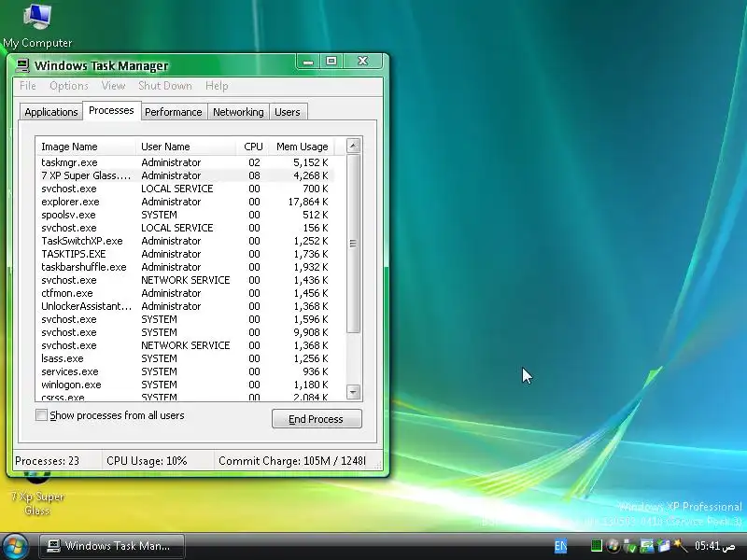Select the 7 XP Super Glass process row
747x560 pixels.
click(x=185, y=175)
